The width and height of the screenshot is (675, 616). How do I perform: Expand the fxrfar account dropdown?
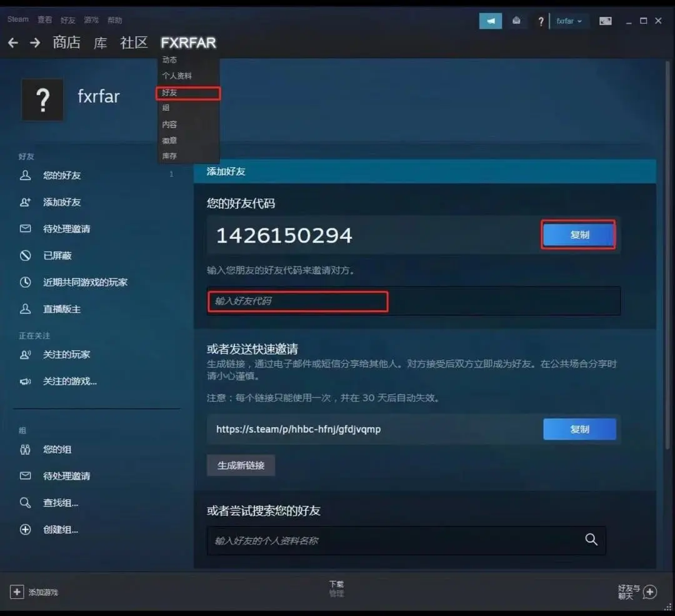coord(569,21)
